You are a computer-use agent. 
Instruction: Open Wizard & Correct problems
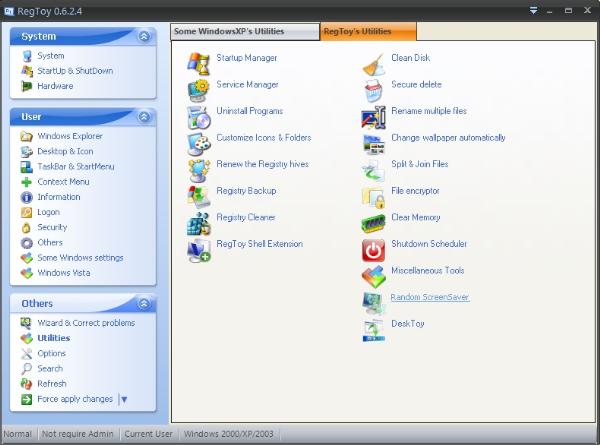[86, 323]
